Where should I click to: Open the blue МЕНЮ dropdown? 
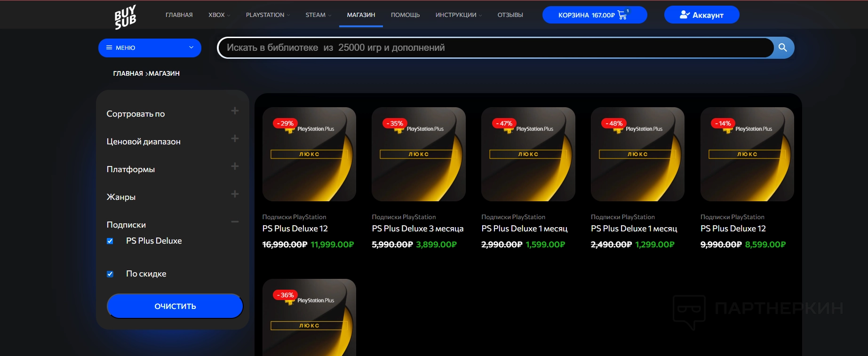150,48
